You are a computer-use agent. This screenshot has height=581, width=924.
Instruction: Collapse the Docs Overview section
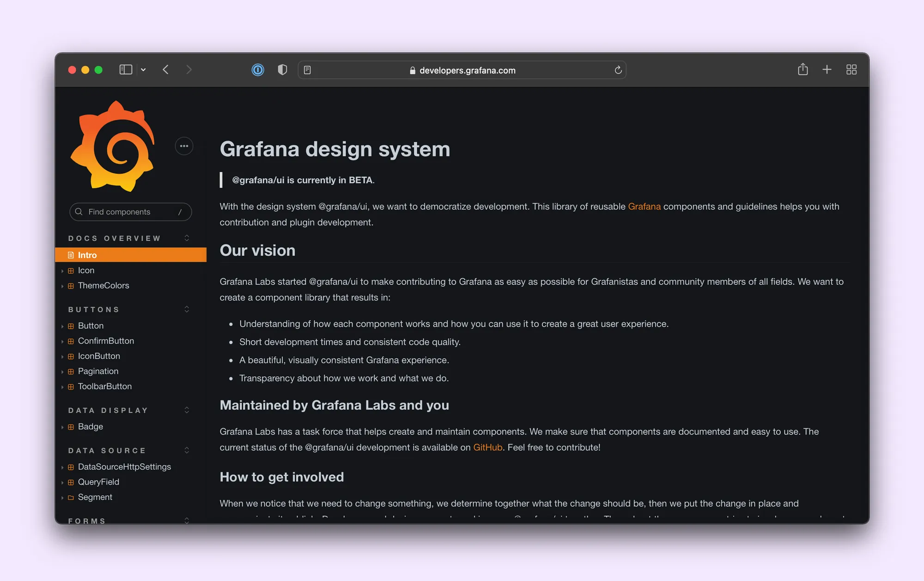[187, 238]
